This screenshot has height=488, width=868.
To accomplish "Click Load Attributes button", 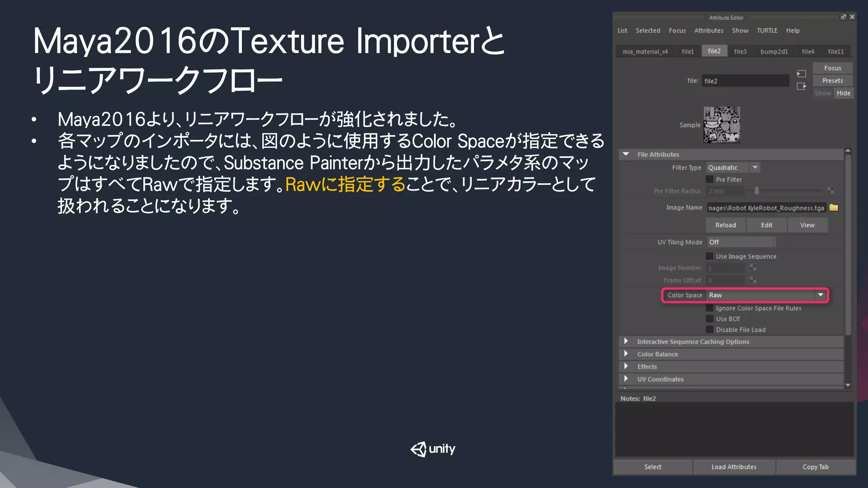I will [x=734, y=467].
